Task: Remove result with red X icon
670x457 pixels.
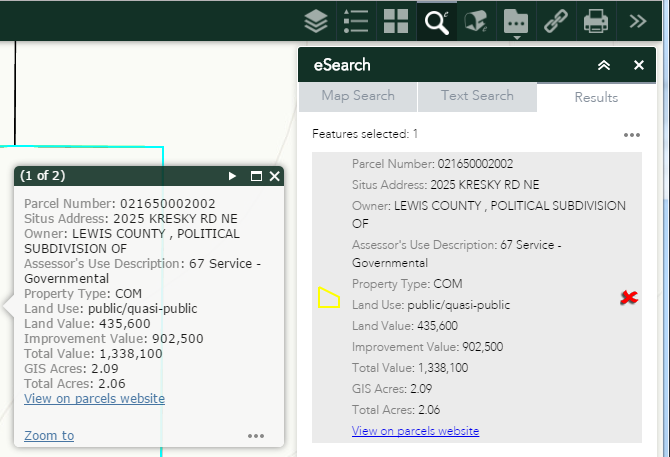Action: coord(629,297)
